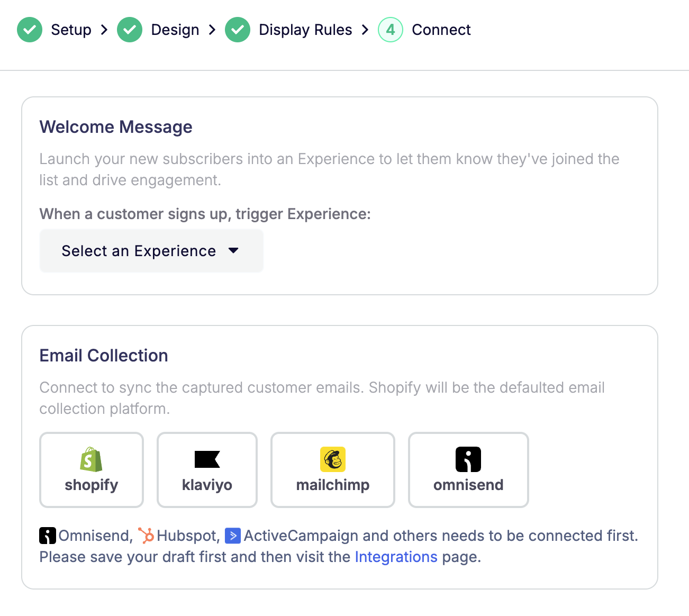Image resolution: width=689 pixels, height=616 pixels.
Task: Click the Design step green checkmark icon
Action: (130, 30)
